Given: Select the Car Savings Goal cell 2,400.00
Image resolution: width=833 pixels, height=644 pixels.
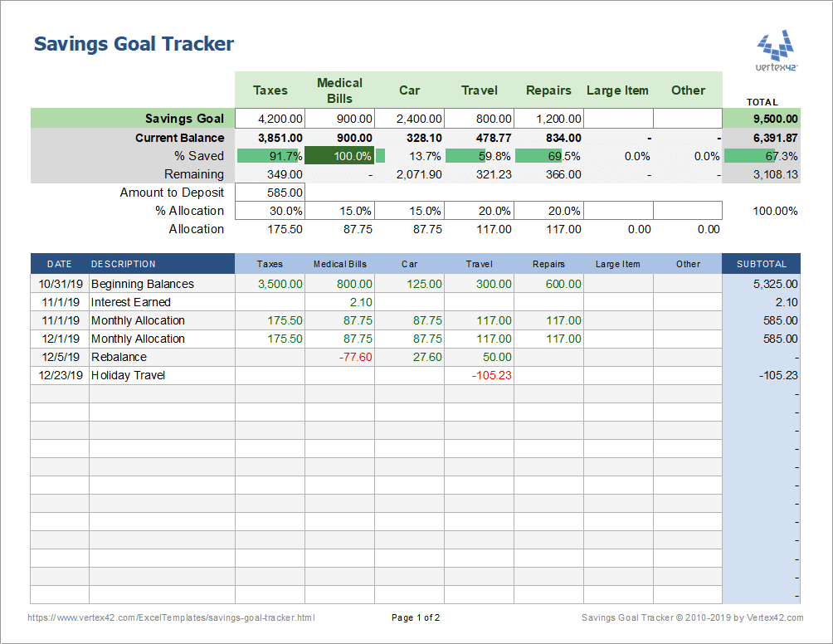Looking at the screenshot, I should click(409, 119).
